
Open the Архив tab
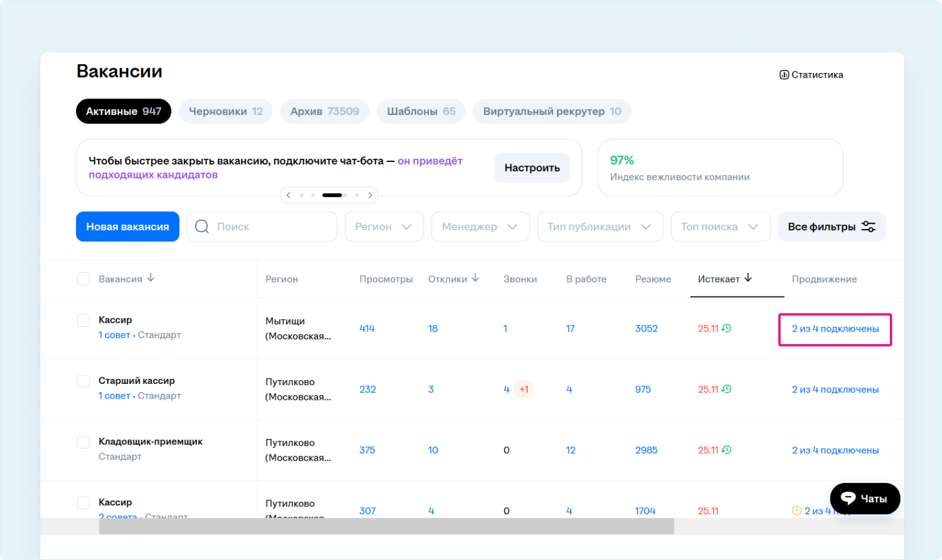tap(324, 112)
